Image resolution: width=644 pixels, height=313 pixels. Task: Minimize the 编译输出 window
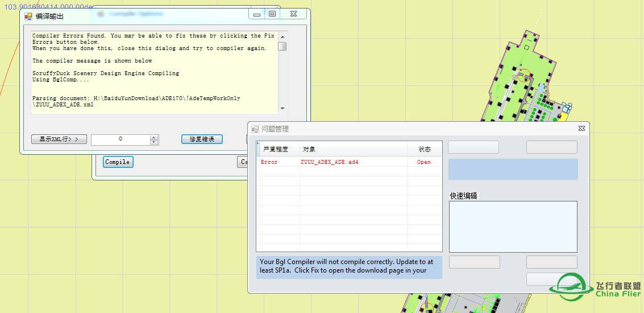(x=257, y=14)
